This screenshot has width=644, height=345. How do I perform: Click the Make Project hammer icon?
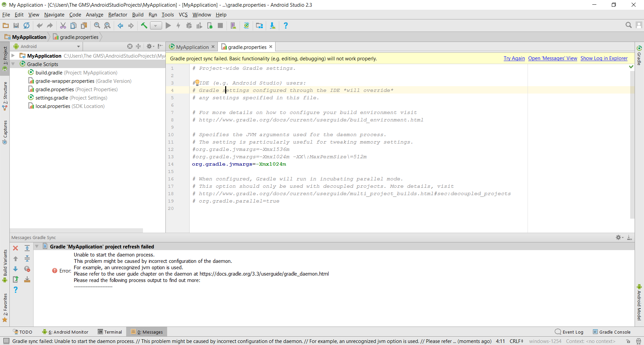(144, 25)
